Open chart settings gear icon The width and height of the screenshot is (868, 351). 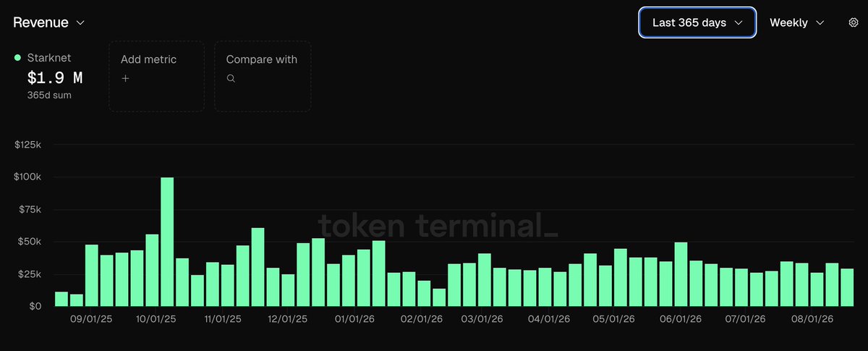coord(853,22)
